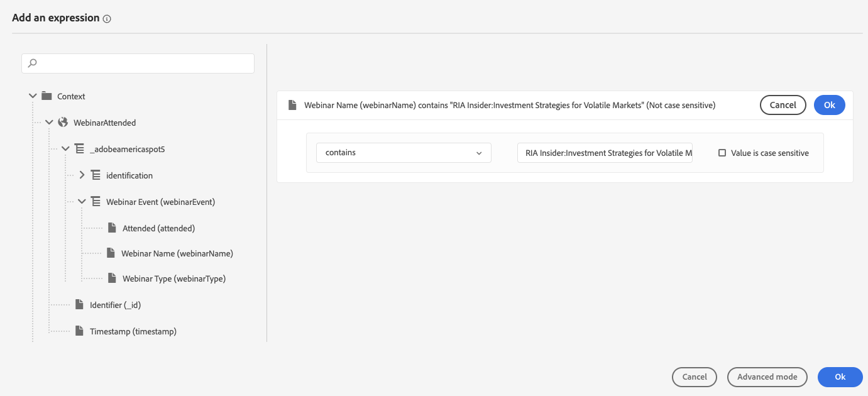Click the Webinar Event (webinarEvent) label
Image resolution: width=868 pixels, height=396 pixels.
[x=161, y=202]
